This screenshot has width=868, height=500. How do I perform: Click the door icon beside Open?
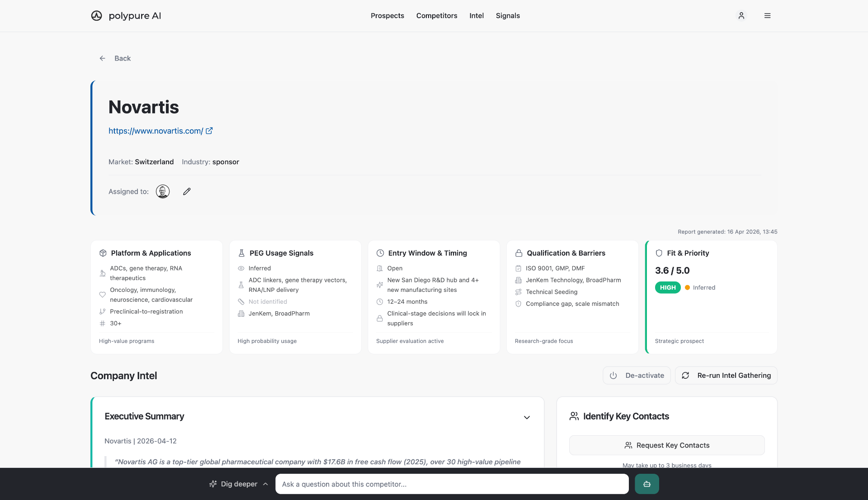[x=380, y=268]
